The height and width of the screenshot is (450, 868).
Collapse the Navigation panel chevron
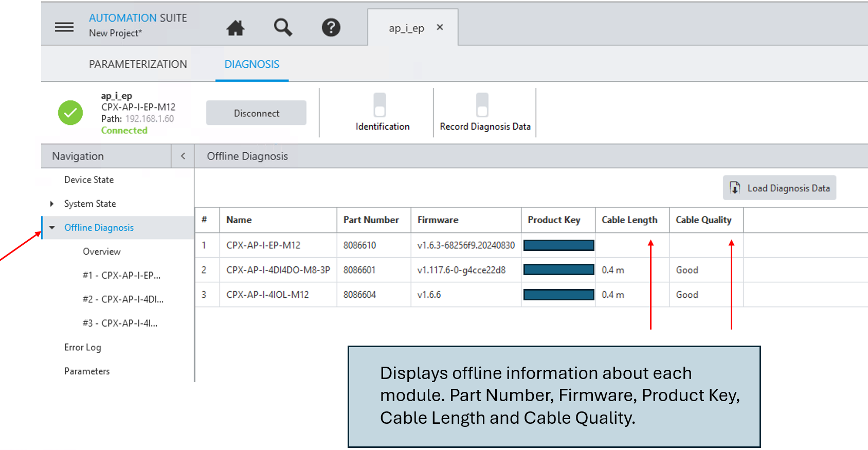pos(183,156)
